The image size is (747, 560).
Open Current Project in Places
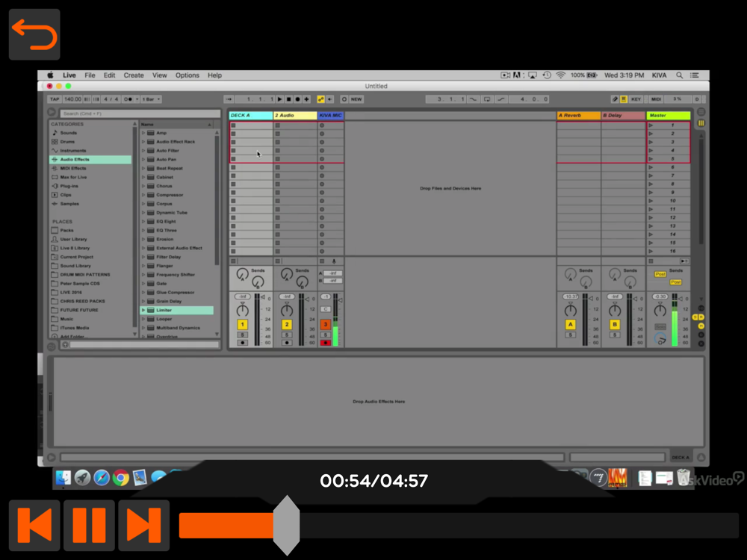click(x=77, y=257)
